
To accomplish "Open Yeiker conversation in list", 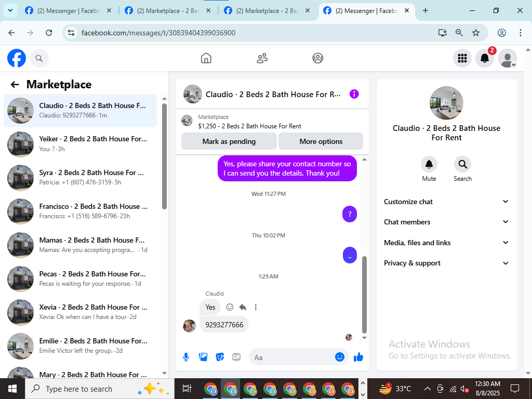I will (x=81, y=144).
